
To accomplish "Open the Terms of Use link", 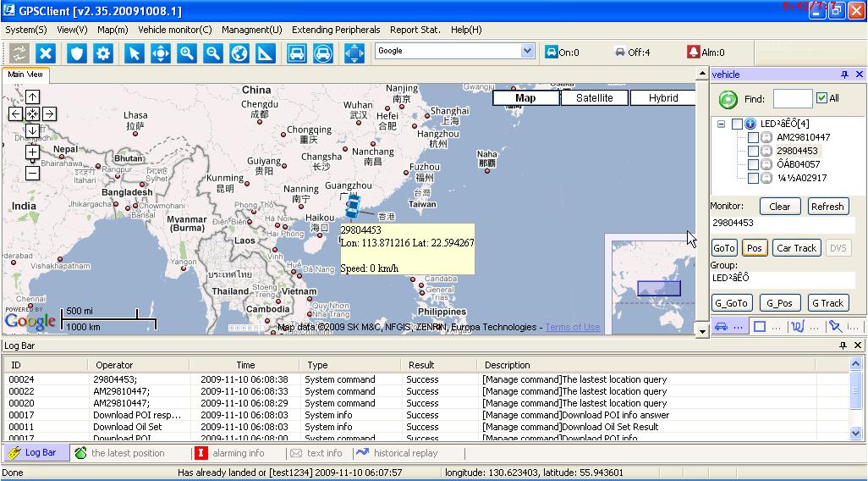I will coord(572,327).
